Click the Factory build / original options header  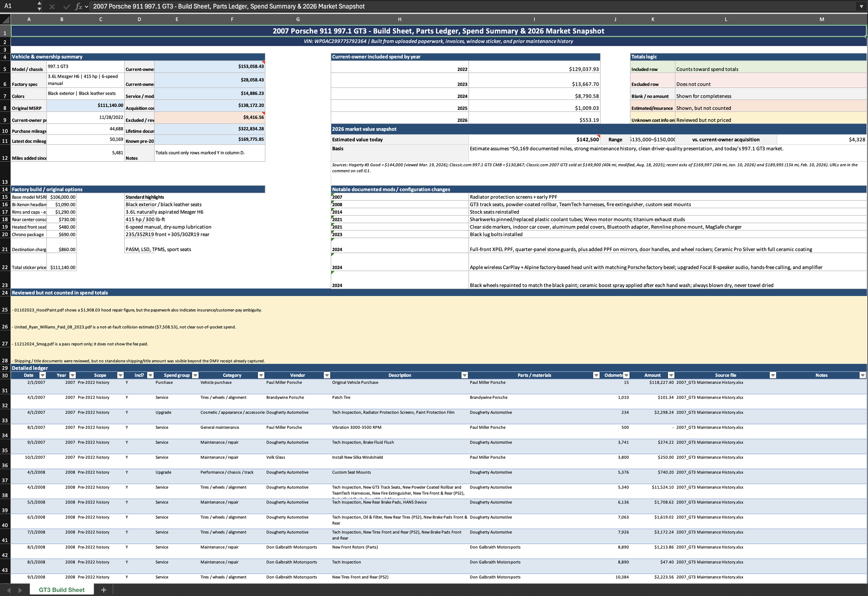coord(138,189)
